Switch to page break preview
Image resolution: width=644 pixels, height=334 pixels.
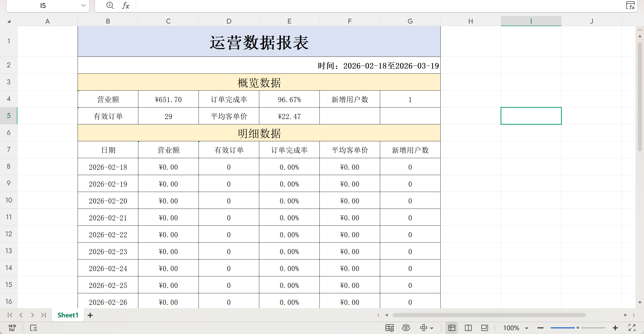pyautogui.click(x=468, y=328)
